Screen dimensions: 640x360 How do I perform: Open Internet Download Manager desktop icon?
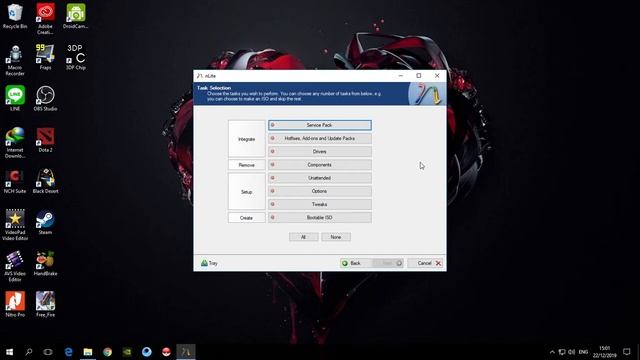click(15, 142)
